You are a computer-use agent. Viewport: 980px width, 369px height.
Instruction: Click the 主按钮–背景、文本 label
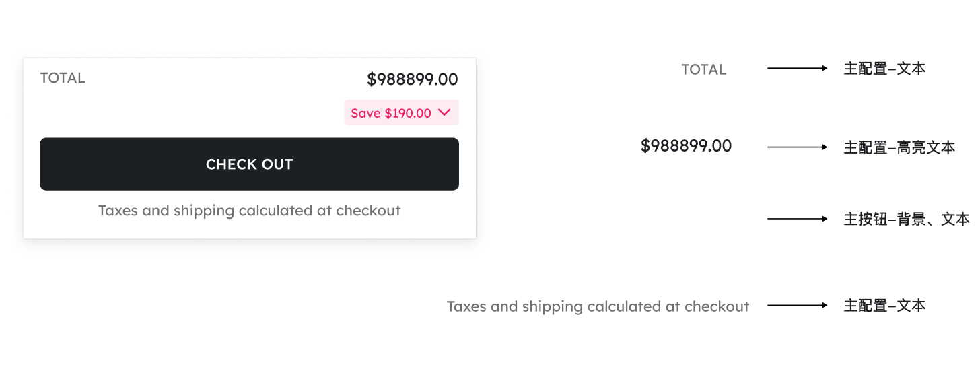click(x=906, y=219)
